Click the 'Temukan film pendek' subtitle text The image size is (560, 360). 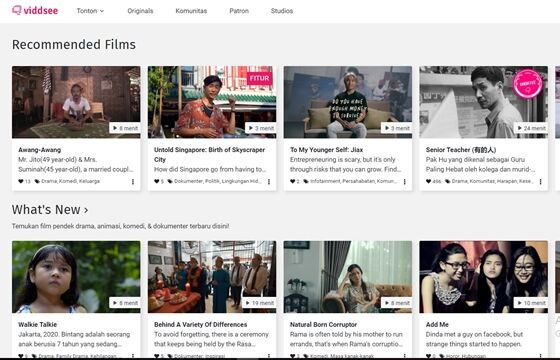click(120, 226)
